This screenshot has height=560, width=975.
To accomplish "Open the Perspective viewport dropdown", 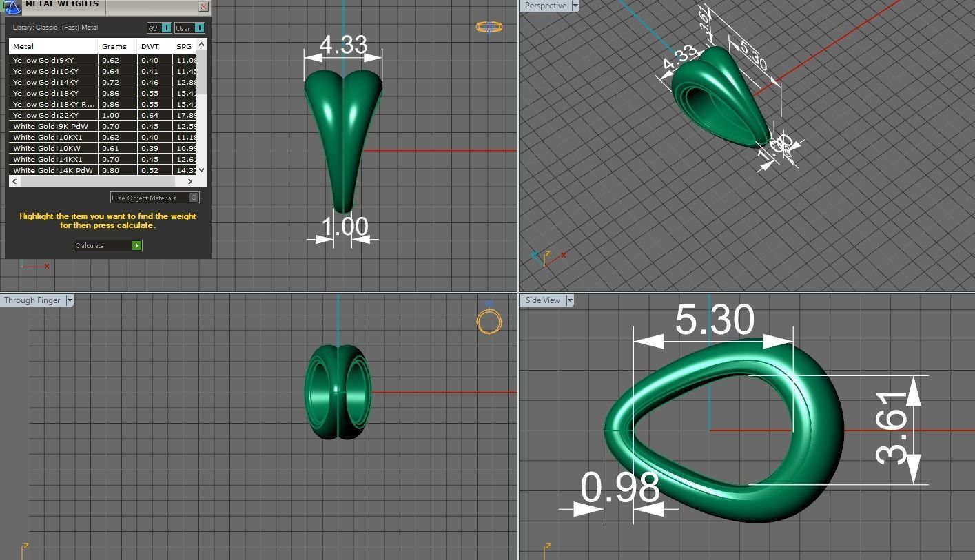I will coord(575,6).
